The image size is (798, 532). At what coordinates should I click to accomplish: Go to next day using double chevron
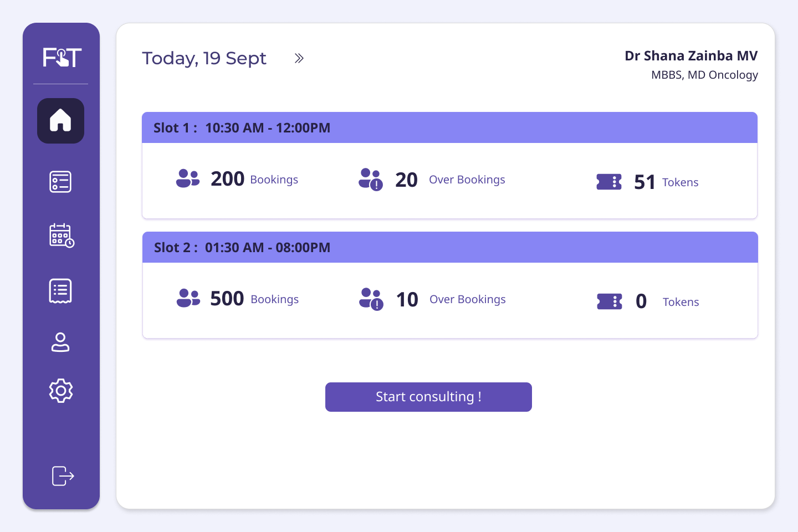click(x=299, y=58)
